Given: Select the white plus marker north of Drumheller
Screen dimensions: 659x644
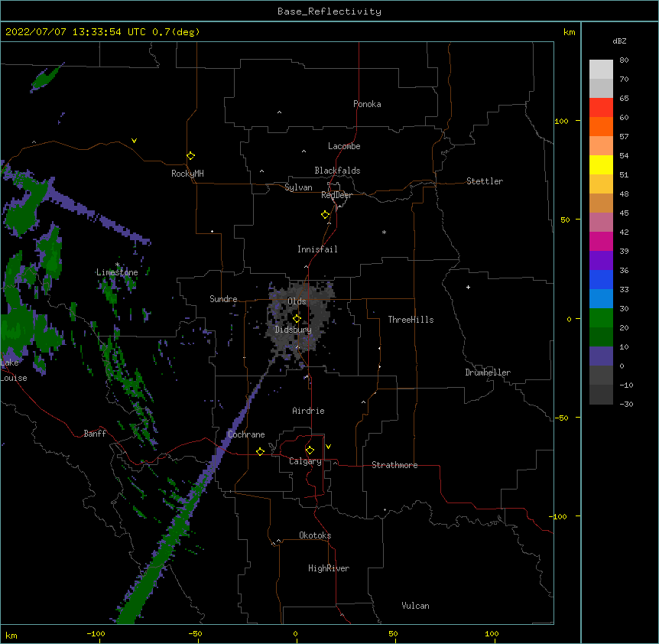Looking at the screenshot, I should click(x=468, y=287).
